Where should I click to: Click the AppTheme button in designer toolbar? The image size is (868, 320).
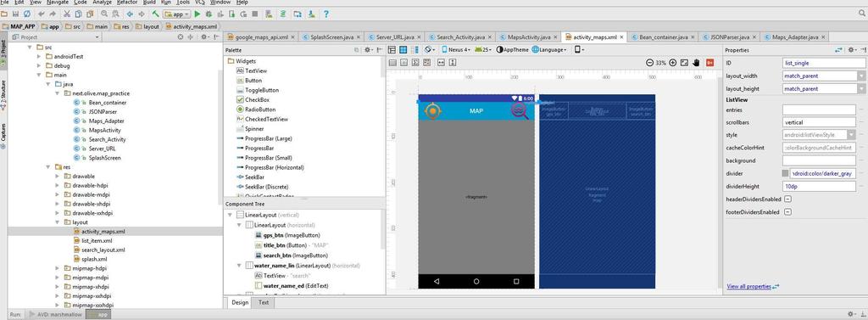pyautogui.click(x=512, y=49)
